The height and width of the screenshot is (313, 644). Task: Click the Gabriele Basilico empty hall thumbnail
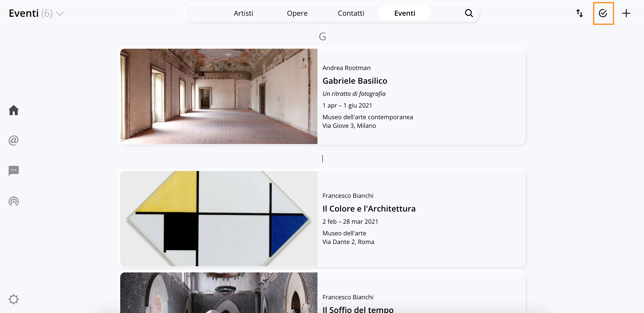[219, 96]
